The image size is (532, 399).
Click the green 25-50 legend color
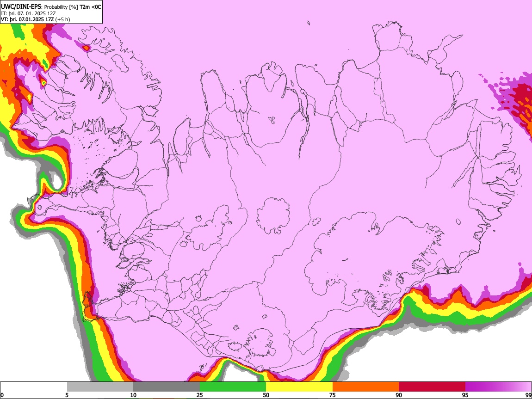click(233, 387)
